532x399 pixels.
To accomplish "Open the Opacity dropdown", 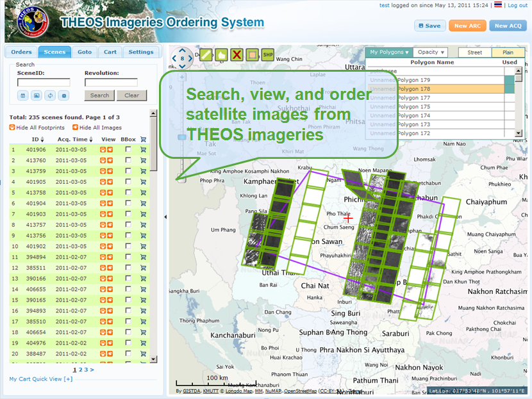I will 431,53.
